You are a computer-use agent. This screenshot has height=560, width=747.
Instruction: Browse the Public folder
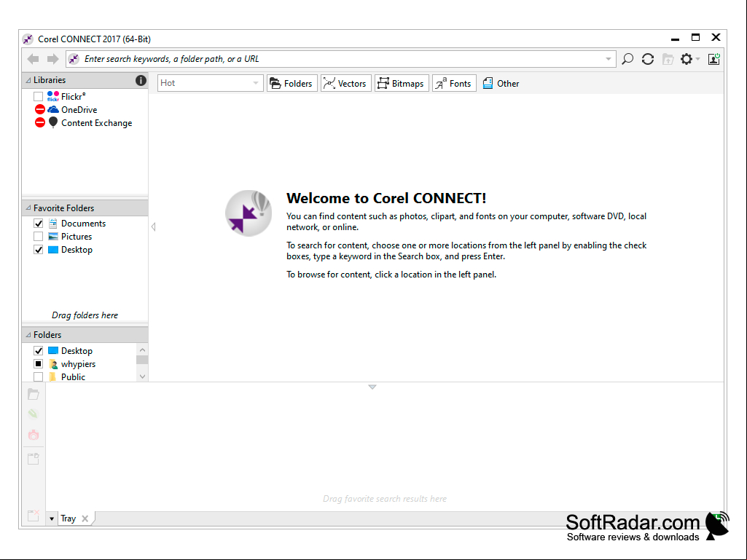73,377
